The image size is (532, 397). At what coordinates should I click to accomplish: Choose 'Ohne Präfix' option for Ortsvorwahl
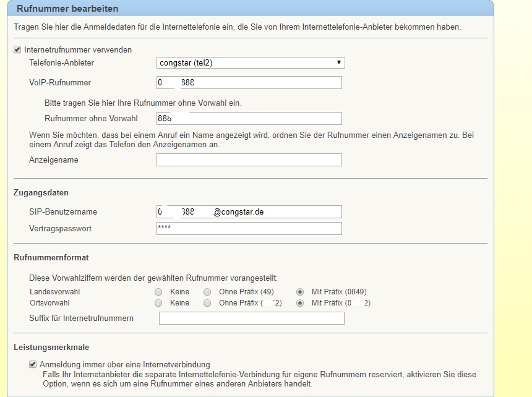[x=207, y=303]
